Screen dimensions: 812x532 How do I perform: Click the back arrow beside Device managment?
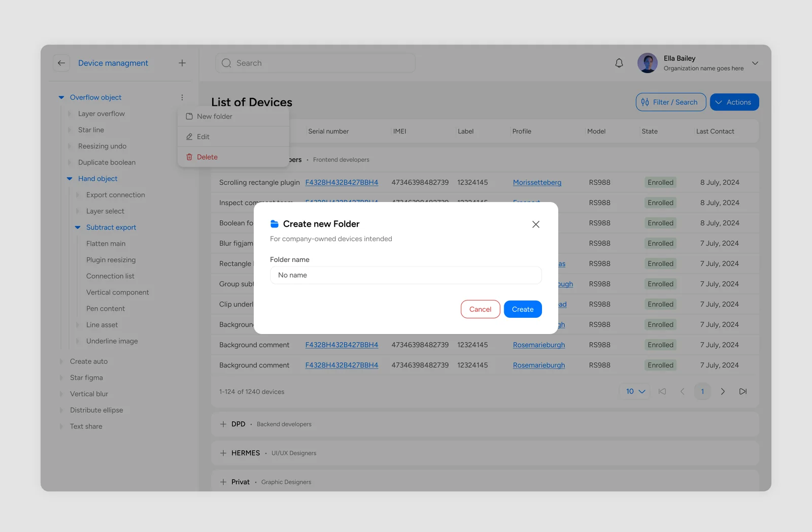click(x=61, y=63)
